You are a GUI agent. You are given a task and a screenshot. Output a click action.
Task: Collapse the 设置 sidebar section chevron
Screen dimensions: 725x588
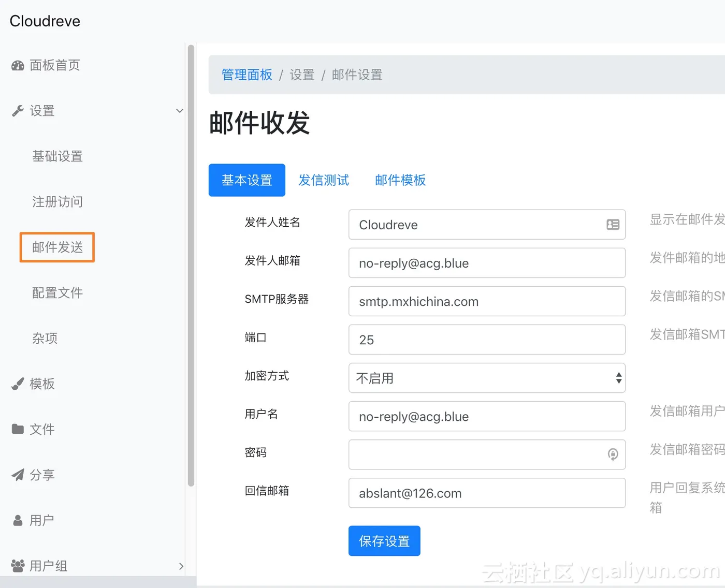[x=180, y=111]
